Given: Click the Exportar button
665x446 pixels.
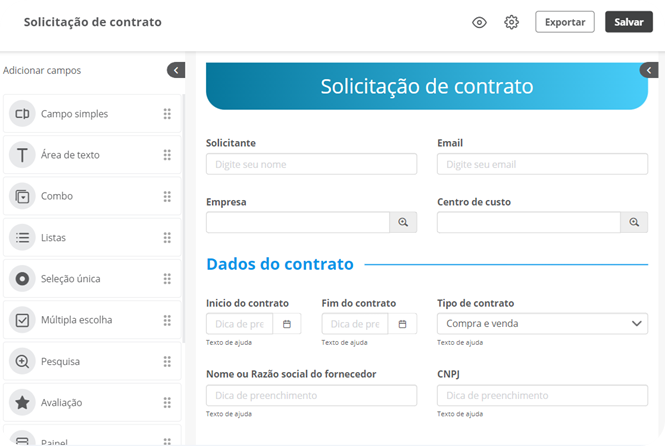Looking at the screenshot, I should [x=565, y=22].
